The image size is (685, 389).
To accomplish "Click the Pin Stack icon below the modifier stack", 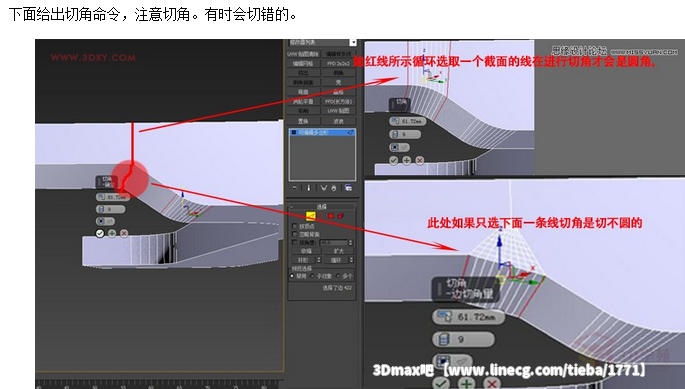I will click(x=295, y=188).
